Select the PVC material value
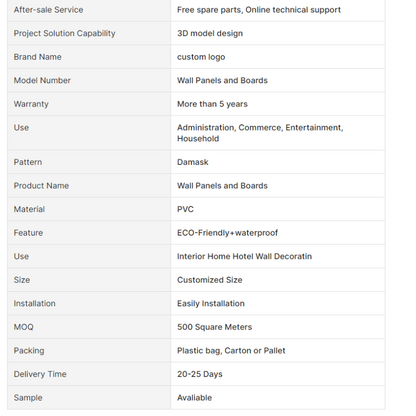The height and width of the screenshot is (416, 416). pyautogui.click(x=185, y=209)
